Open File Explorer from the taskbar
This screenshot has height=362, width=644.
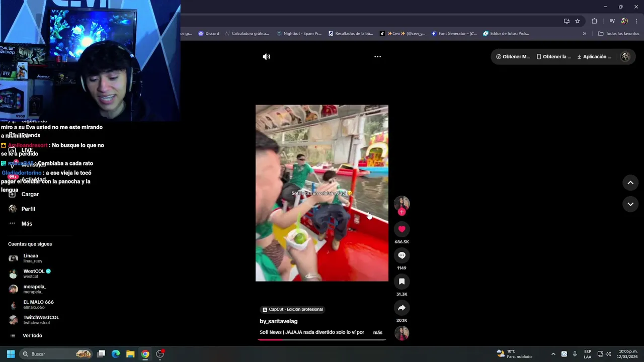[130, 354]
